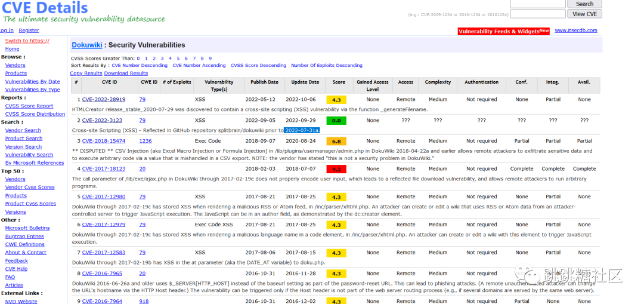Sort by CVE Number Descending
This screenshot has height=304, width=644.
tap(140, 66)
